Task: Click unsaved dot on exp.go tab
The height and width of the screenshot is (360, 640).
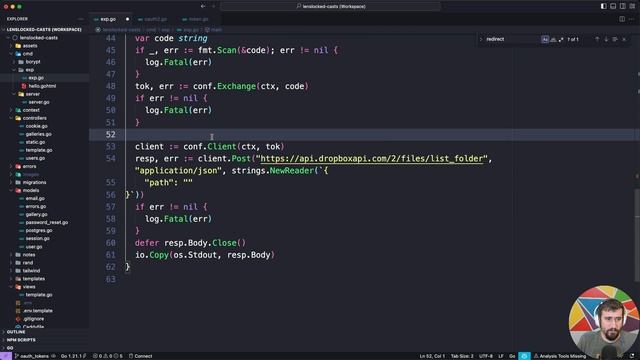Action: 127,19
